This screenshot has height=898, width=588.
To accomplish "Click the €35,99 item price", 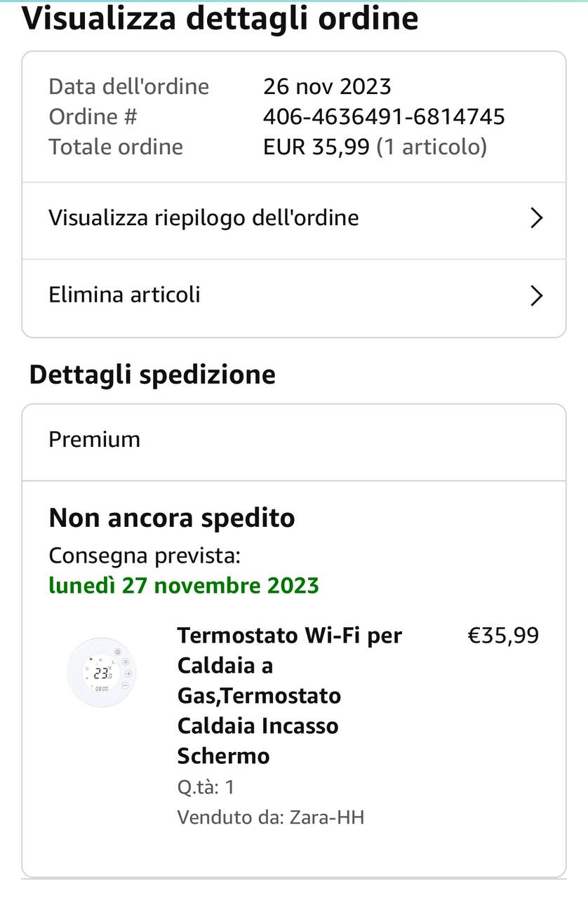I will coord(503,636).
